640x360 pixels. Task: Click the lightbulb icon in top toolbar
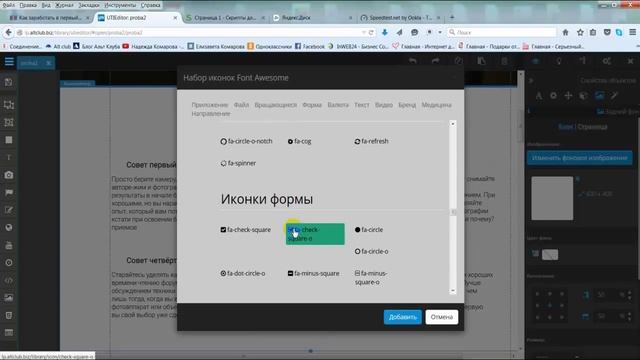[x=559, y=61]
